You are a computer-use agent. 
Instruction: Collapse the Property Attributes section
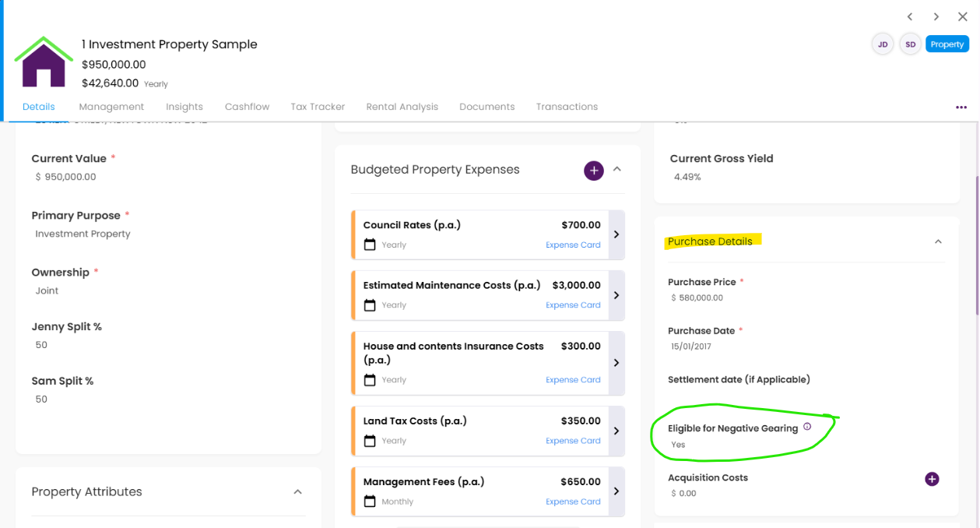pyautogui.click(x=297, y=492)
